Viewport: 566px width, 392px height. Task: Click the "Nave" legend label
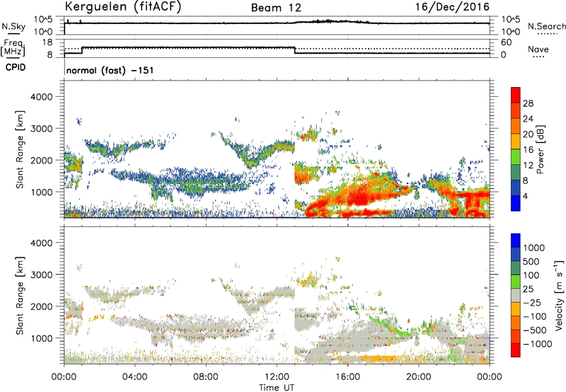point(538,50)
